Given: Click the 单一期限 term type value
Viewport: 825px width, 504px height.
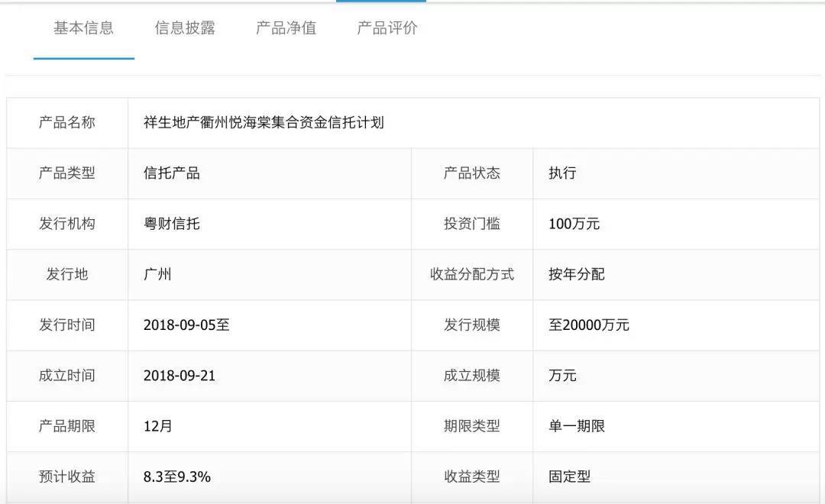Looking at the screenshot, I should [x=577, y=426].
